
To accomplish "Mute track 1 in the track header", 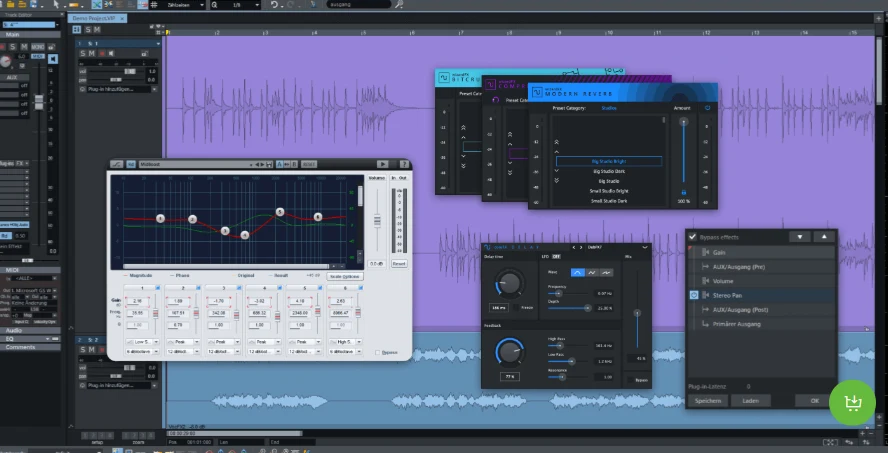I will pyautogui.click(x=92, y=54).
